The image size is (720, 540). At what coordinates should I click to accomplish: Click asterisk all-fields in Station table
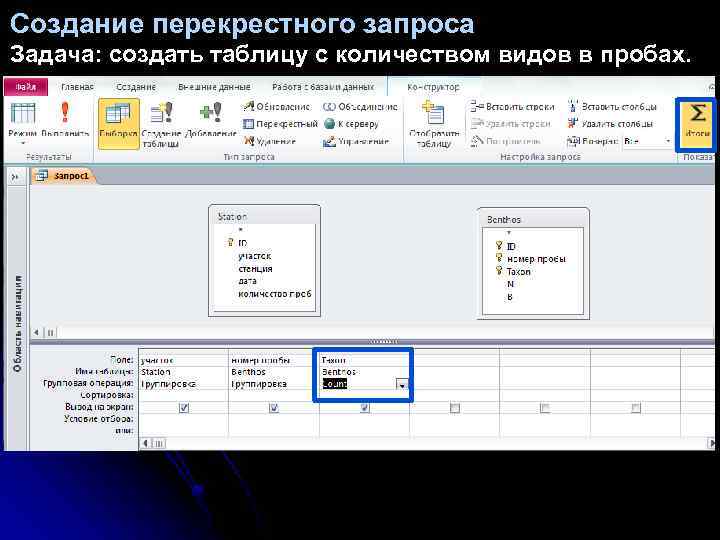coord(241,230)
